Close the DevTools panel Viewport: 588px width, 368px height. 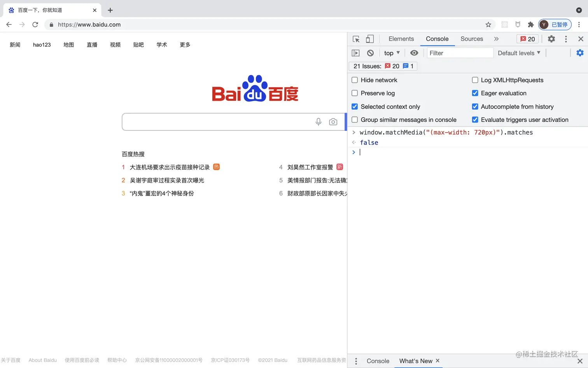581,39
